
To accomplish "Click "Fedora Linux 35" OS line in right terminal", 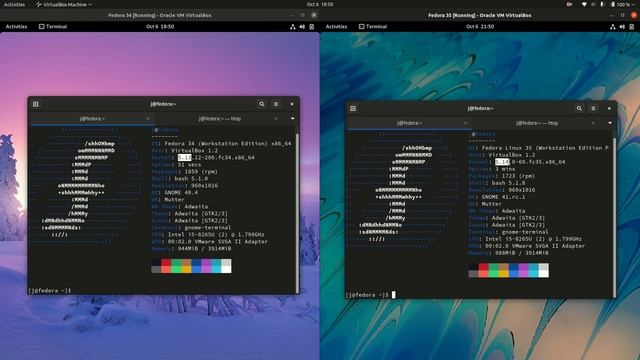I will pos(507,148).
